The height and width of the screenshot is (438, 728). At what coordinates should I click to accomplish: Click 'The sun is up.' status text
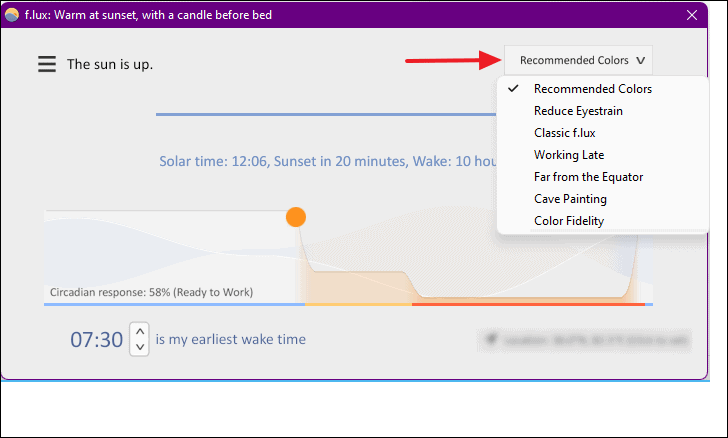pos(110,64)
